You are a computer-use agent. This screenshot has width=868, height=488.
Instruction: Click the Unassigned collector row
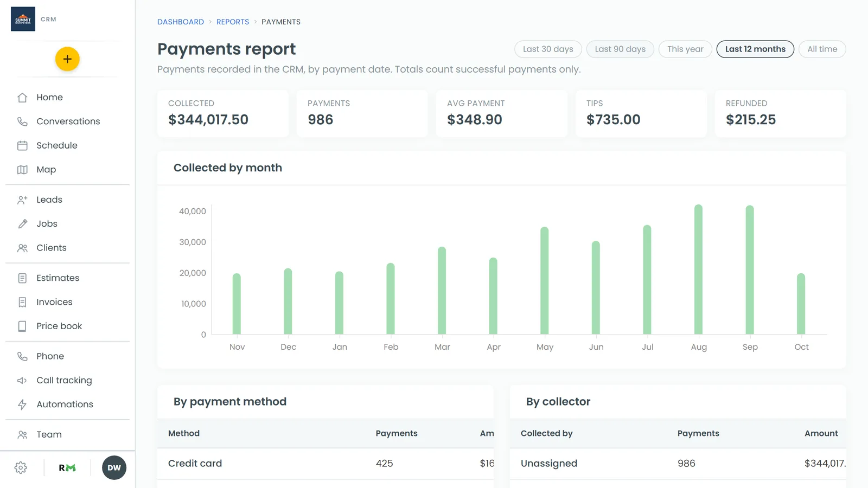point(678,464)
